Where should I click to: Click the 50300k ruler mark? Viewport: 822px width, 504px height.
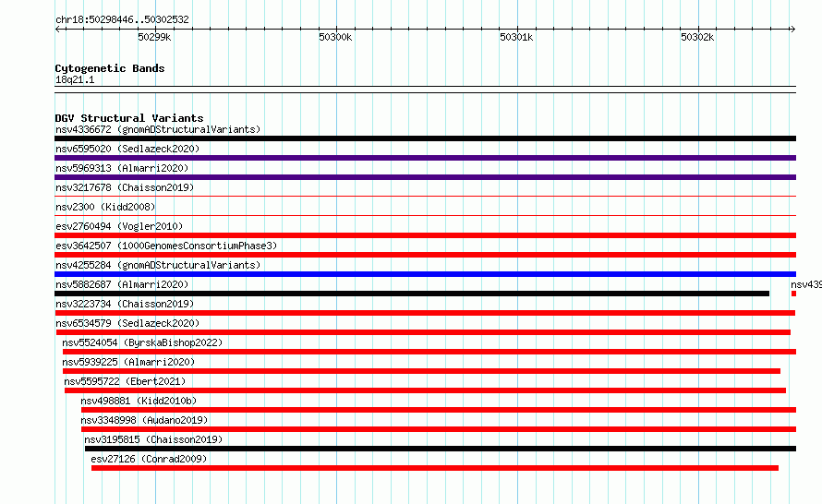click(335, 37)
